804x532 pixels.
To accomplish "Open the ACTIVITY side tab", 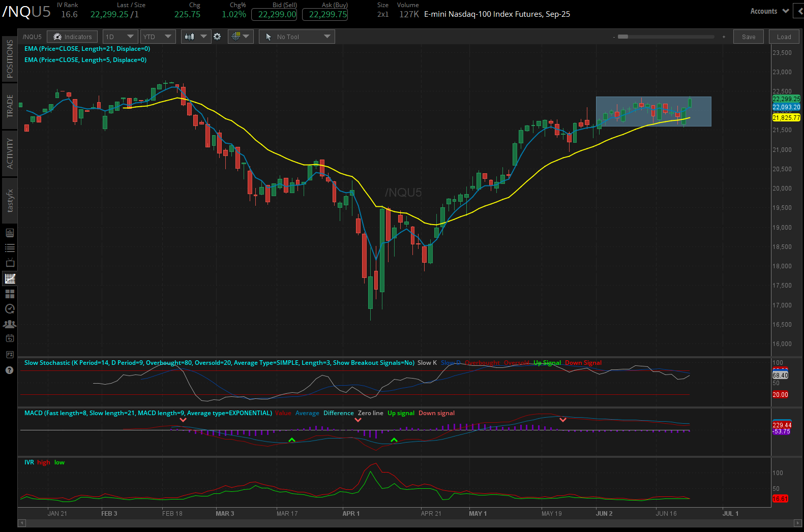I will coord(10,153).
